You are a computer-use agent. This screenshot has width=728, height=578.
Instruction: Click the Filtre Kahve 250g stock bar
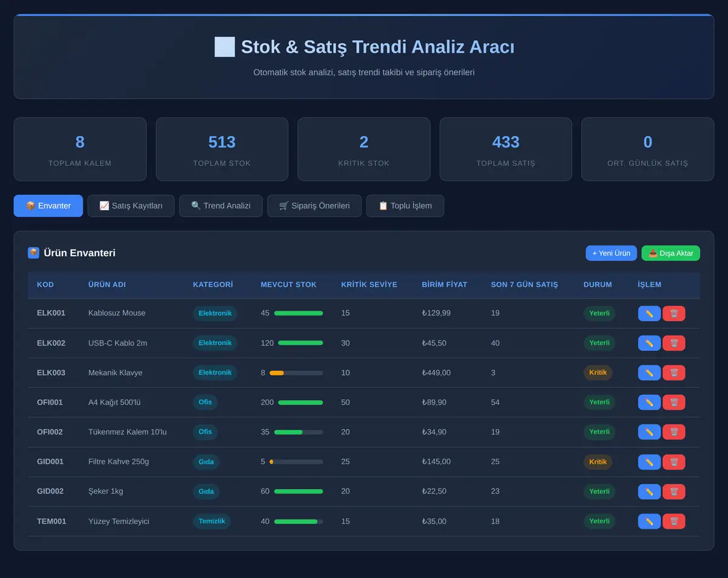point(296,462)
